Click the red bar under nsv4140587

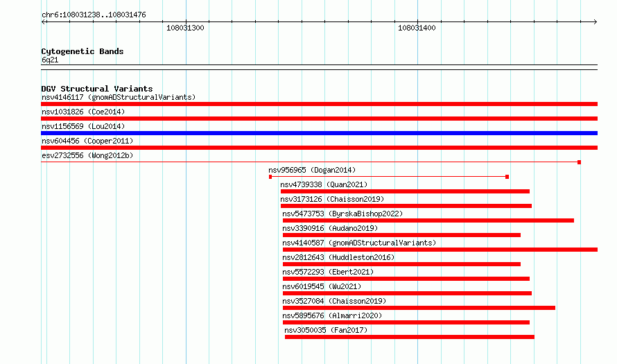tap(440, 250)
